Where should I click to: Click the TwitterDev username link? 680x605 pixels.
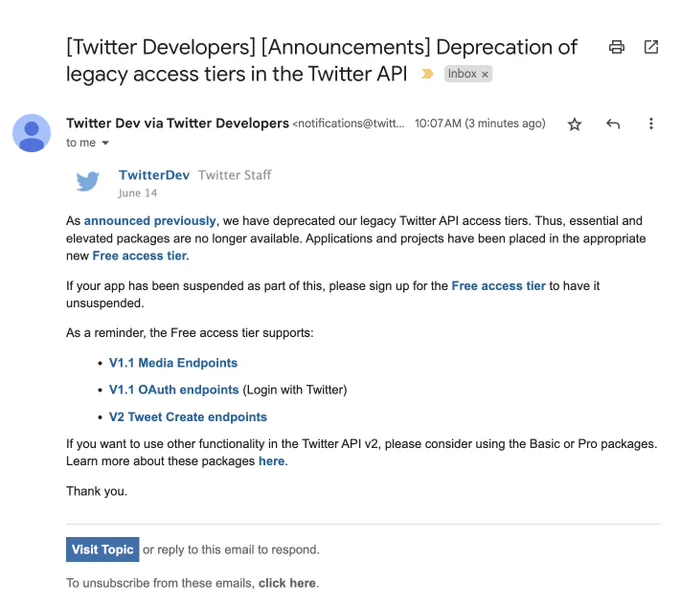pos(154,175)
